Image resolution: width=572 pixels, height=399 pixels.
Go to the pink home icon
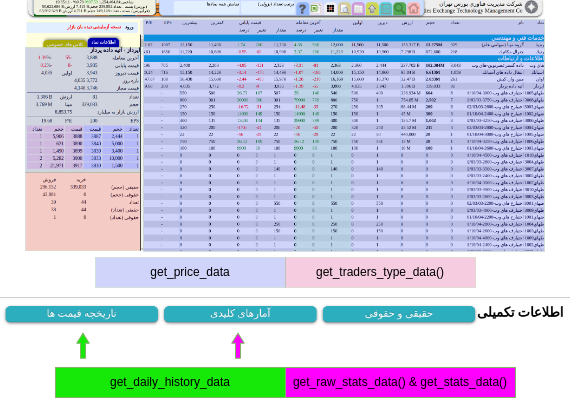[413, 8]
